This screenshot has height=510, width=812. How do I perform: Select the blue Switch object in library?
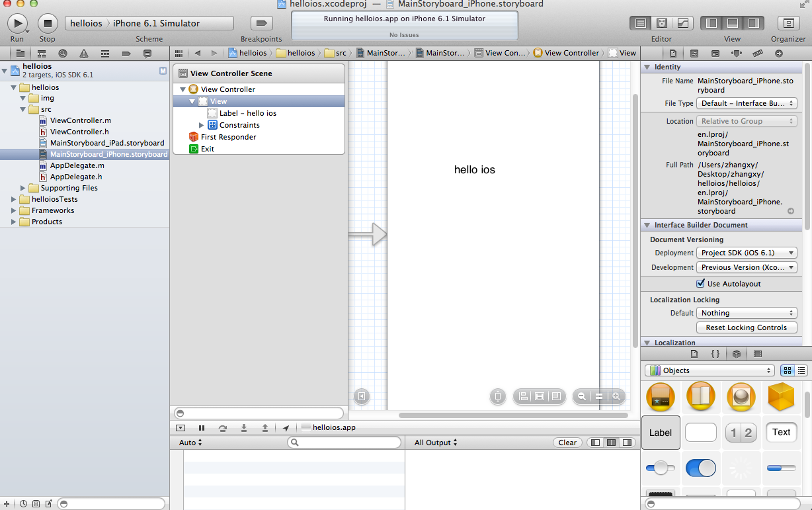click(x=701, y=468)
